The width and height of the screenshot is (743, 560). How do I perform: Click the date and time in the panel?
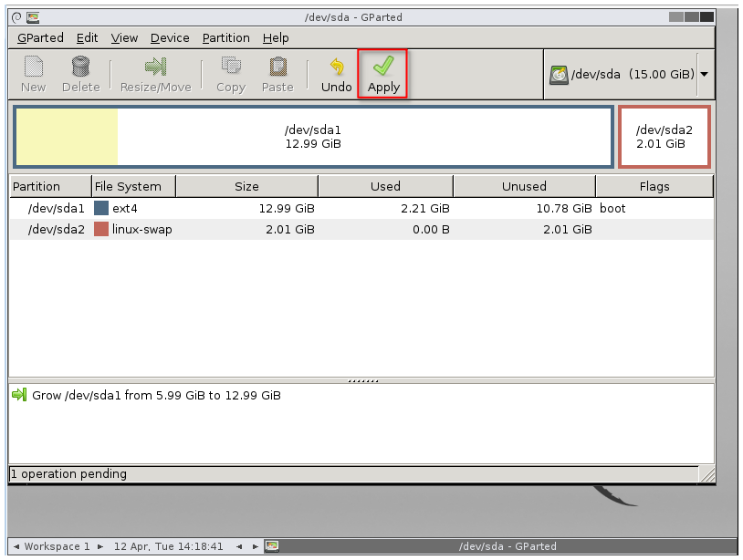pyautogui.click(x=168, y=546)
